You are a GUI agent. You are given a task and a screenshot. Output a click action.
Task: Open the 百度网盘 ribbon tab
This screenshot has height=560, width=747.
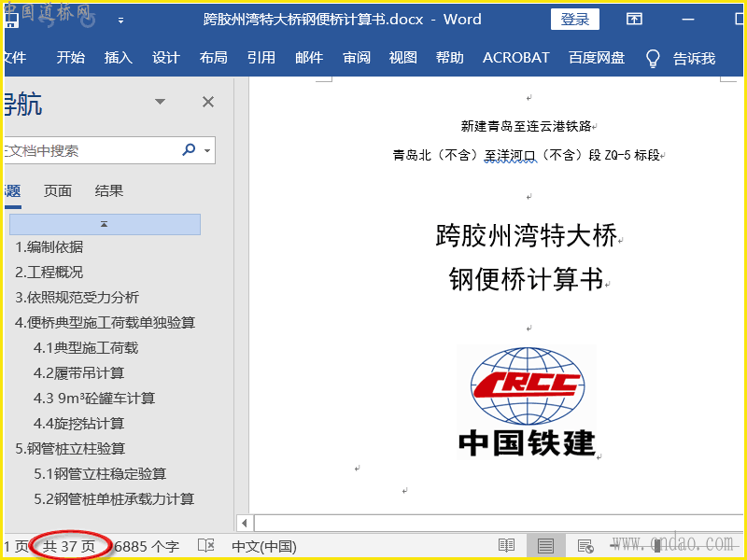click(597, 58)
